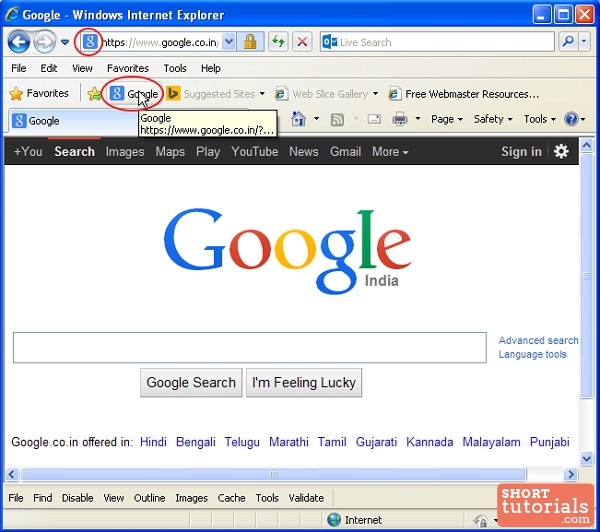Viewport: 600px width, 532px height.
Task: Open the Favorites star button
Action: pyautogui.click(x=39, y=93)
